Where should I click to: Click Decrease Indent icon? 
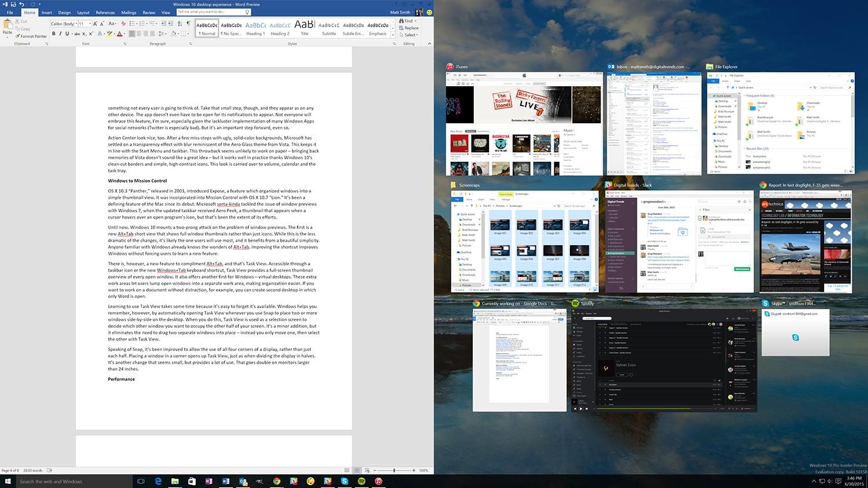(x=164, y=23)
